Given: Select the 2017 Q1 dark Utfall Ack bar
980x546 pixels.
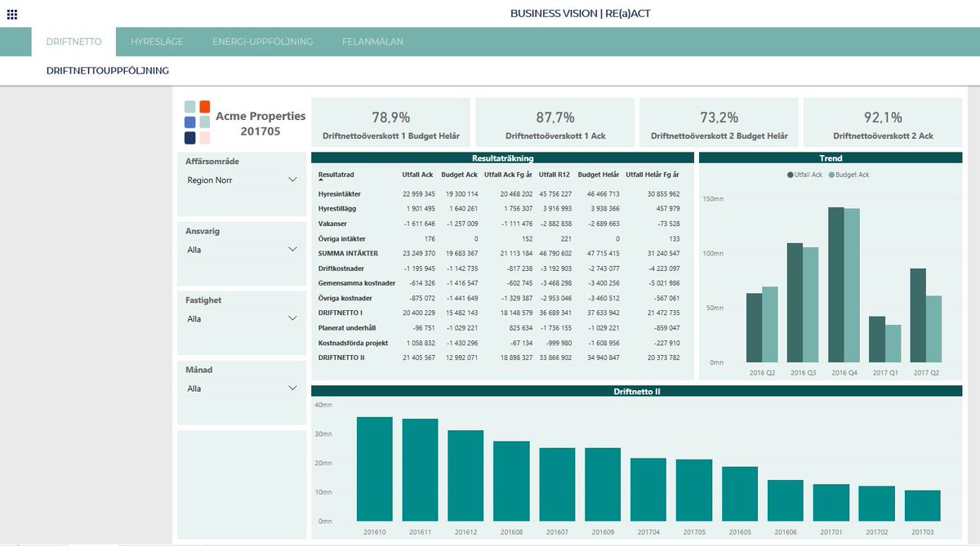Looking at the screenshot, I should coord(877,340).
